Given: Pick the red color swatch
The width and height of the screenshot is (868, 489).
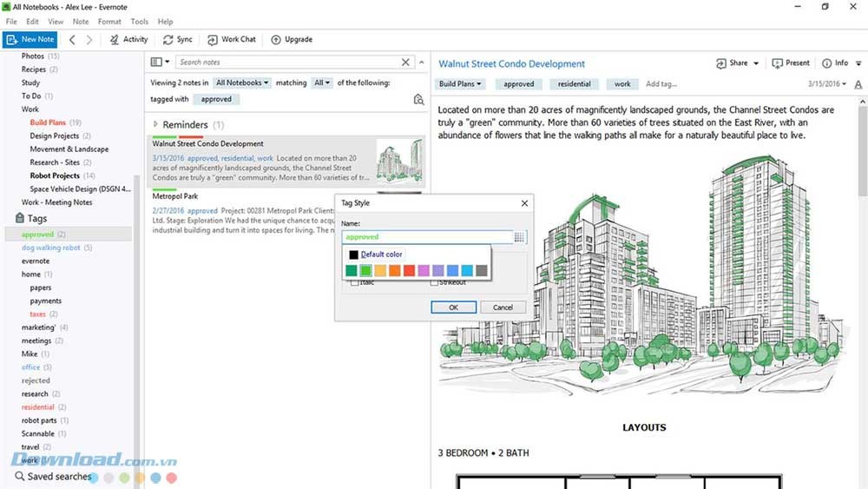Looking at the screenshot, I should pyautogui.click(x=409, y=271).
